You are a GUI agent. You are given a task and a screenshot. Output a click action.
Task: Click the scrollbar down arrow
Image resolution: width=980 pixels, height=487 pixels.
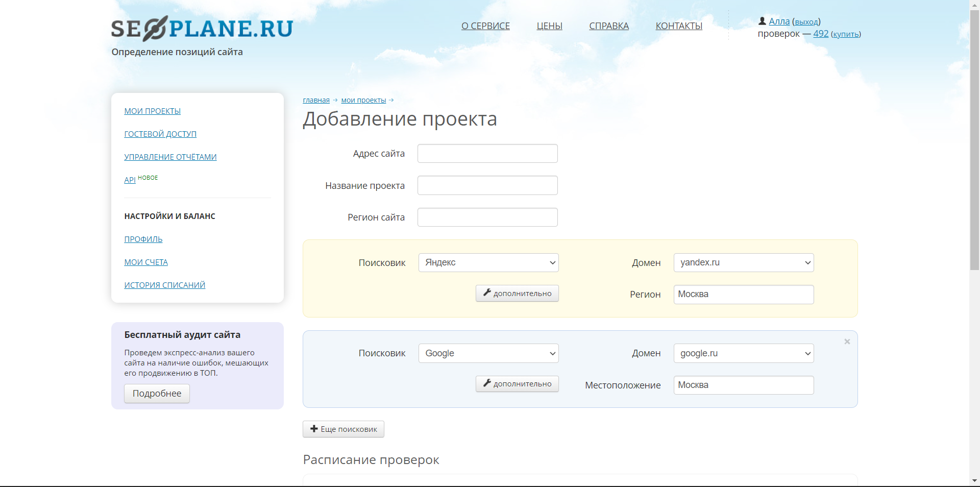pos(974,480)
